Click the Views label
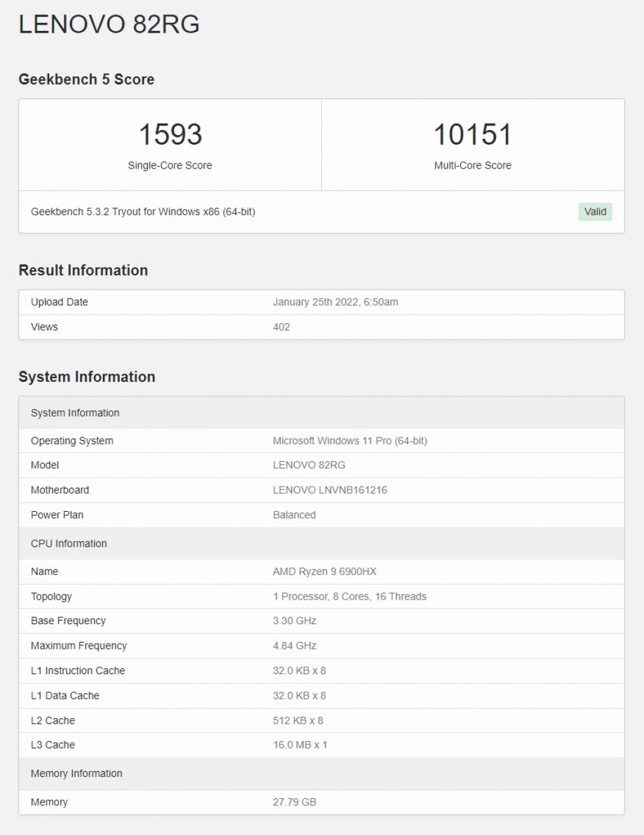This screenshot has width=644, height=835. click(44, 327)
